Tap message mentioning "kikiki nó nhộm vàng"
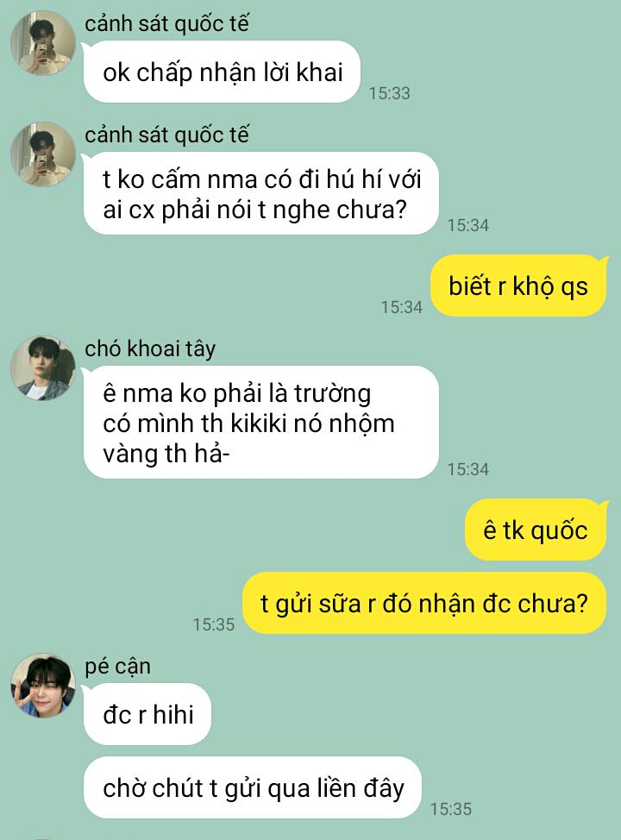 point(261,423)
